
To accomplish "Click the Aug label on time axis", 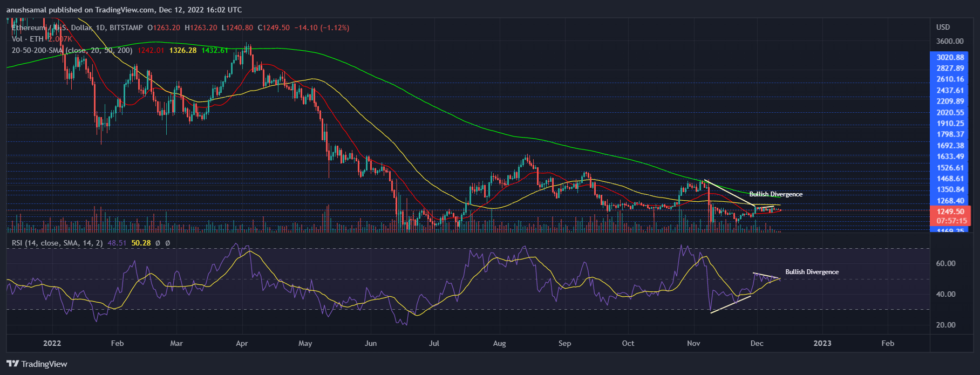I will coord(499,343).
